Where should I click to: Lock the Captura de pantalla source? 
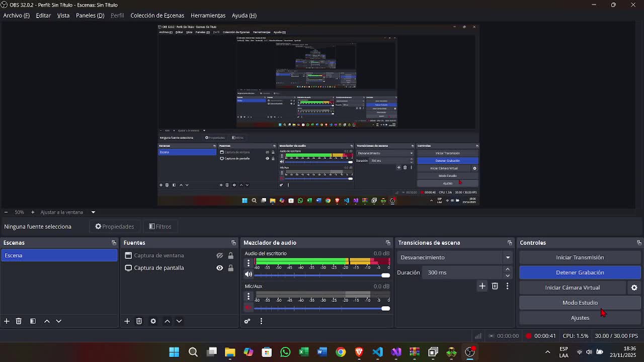coord(231,268)
